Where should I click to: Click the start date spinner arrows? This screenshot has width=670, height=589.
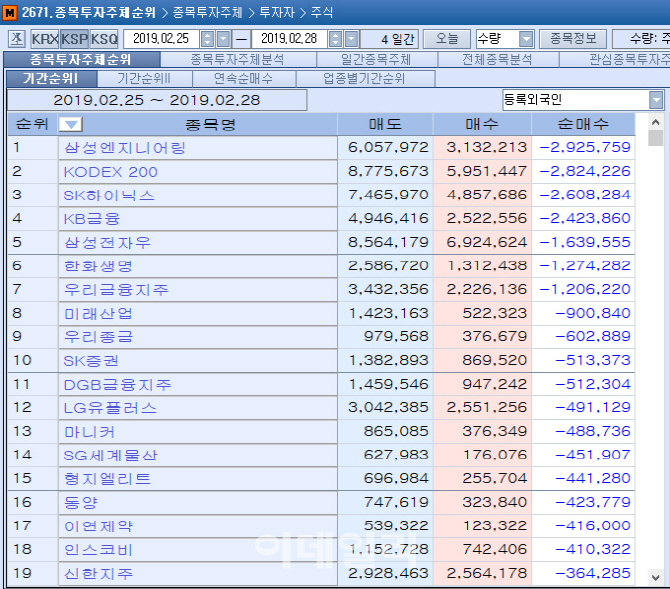[x=207, y=39]
